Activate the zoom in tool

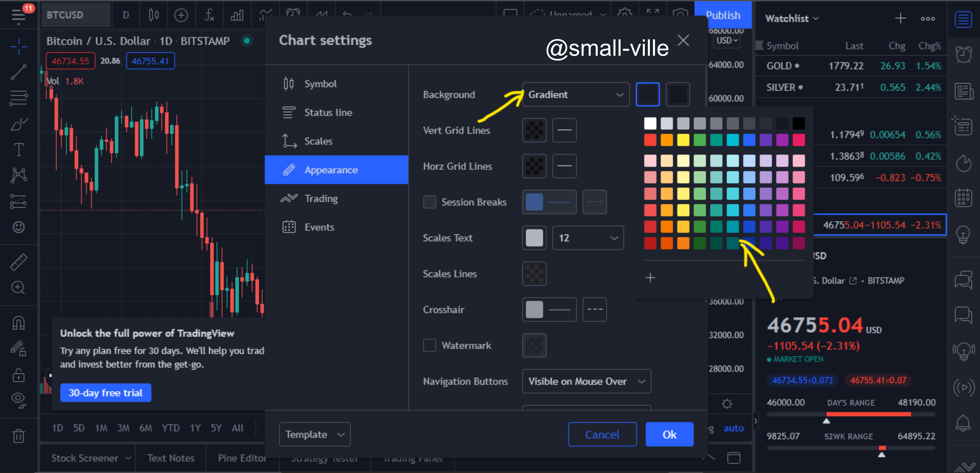pos(18,287)
